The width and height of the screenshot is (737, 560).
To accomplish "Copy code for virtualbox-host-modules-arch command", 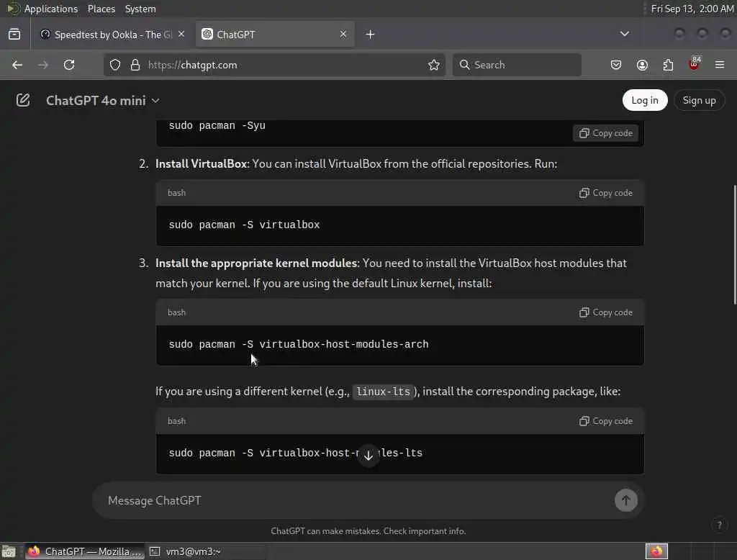I will coord(605,312).
